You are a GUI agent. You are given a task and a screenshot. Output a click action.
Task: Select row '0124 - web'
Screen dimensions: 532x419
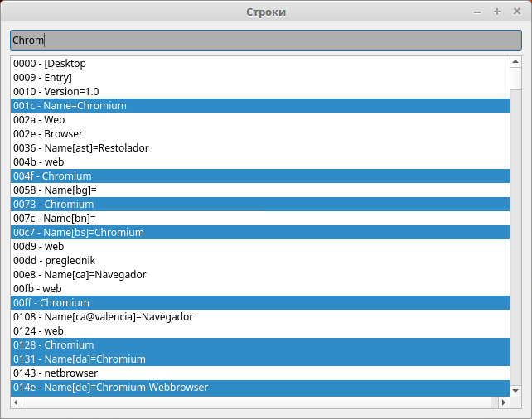click(260, 331)
